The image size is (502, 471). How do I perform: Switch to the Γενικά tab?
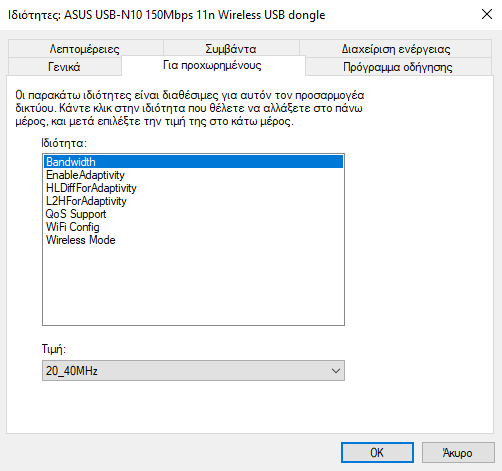tap(64, 67)
